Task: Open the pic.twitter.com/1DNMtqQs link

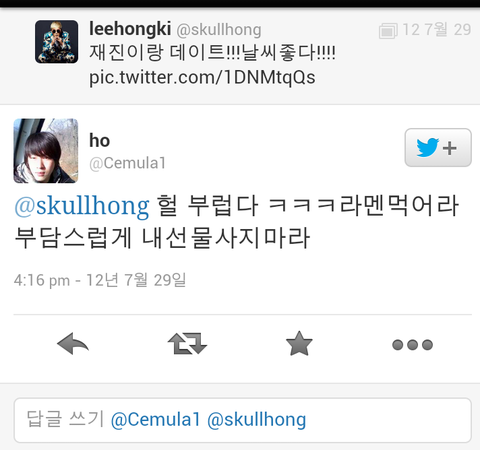Action: point(202,78)
